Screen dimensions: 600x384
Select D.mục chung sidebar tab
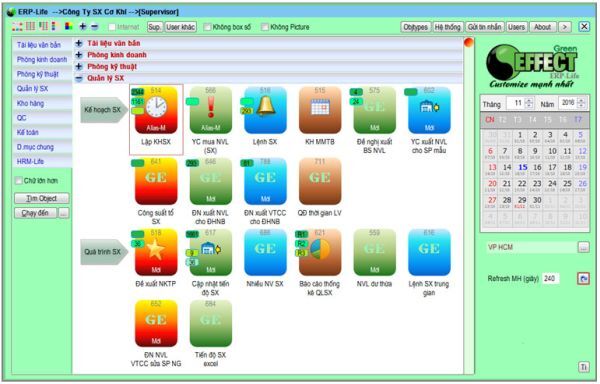[x=41, y=147]
